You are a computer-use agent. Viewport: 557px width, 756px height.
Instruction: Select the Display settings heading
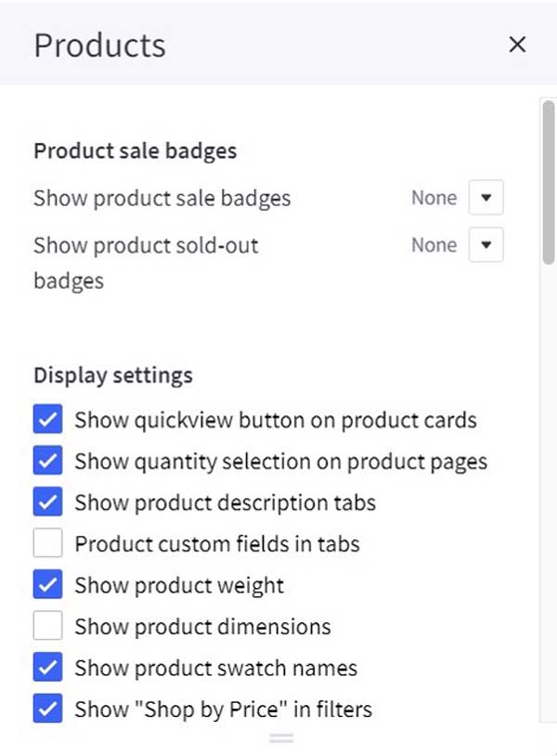click(x=113, y=375)
